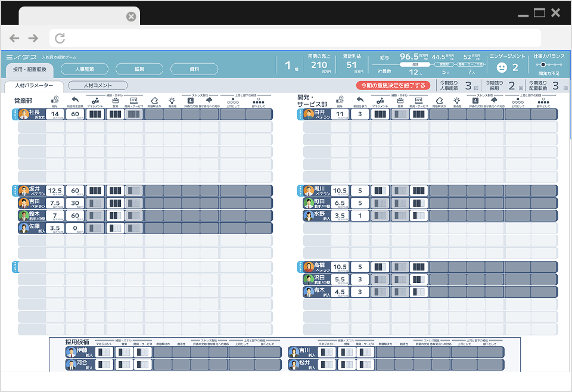Select employee 坂井 row avatar
The image size is (572, 392).
point(24,191)
